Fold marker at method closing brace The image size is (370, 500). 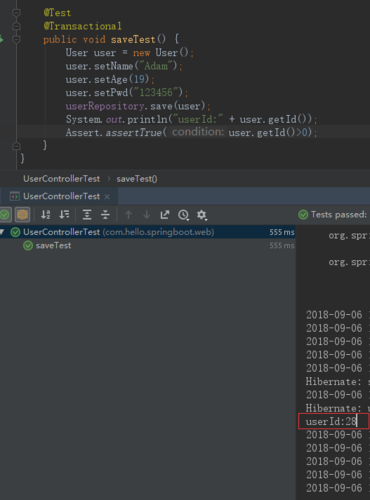point(16,146)
